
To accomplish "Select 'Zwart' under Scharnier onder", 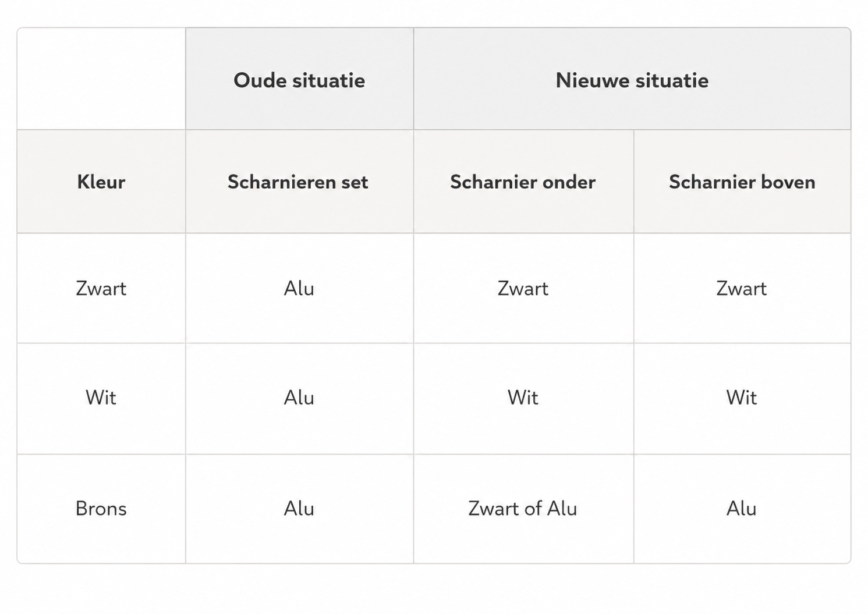I will point(523,288).
